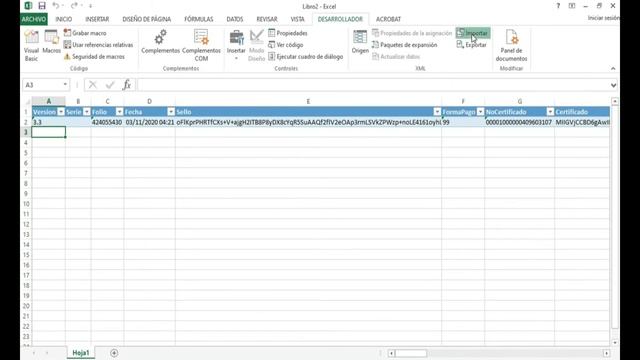Image resolution: width=640 pixels, height=360 pixels.
Task: Add a new sheet
Action: tap(114, 353)
